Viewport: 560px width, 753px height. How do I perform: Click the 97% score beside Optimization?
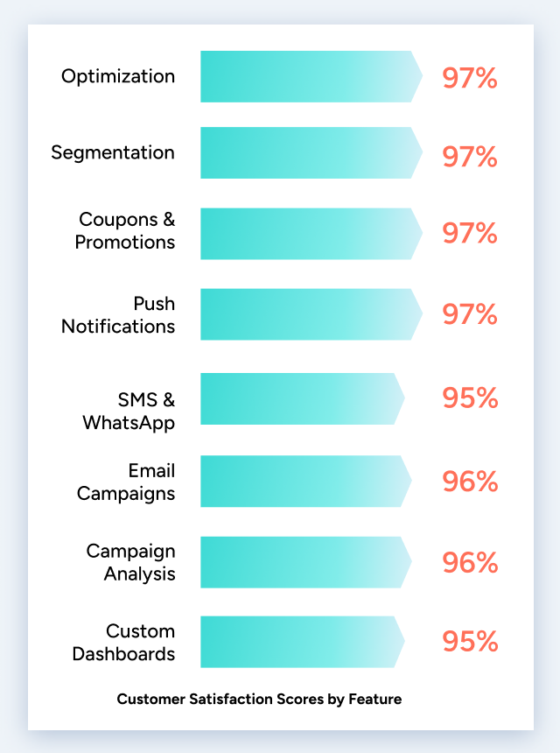pos(470,77)
